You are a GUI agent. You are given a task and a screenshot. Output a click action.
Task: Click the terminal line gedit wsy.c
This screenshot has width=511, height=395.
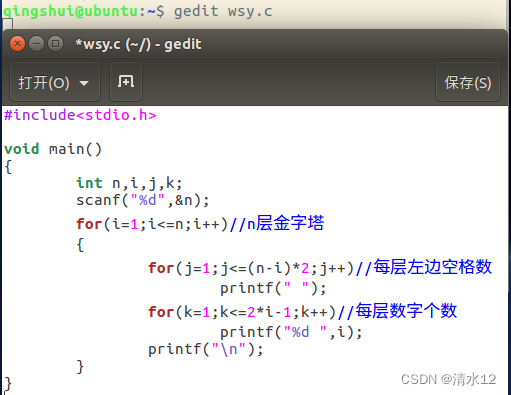(x=223, y=11)
